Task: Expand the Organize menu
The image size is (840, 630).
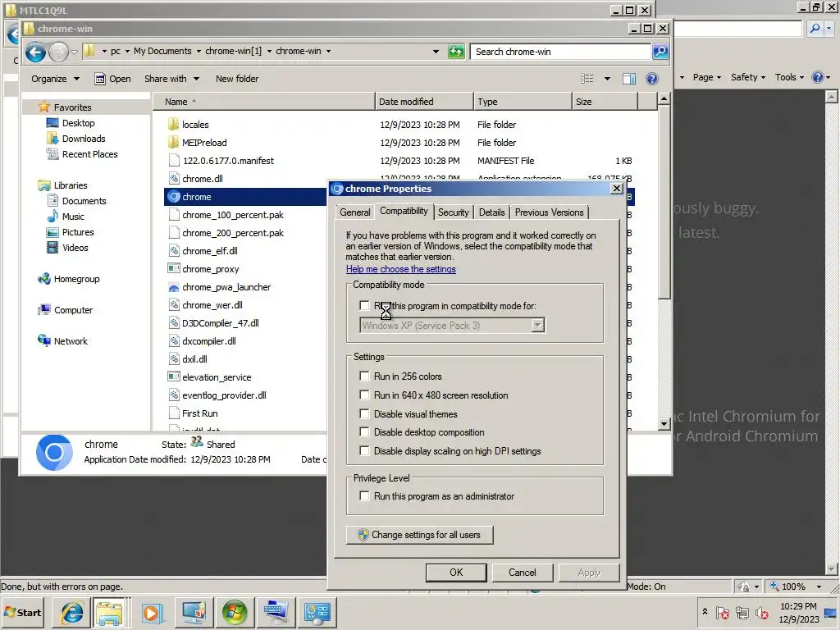Action: point(55,79)
